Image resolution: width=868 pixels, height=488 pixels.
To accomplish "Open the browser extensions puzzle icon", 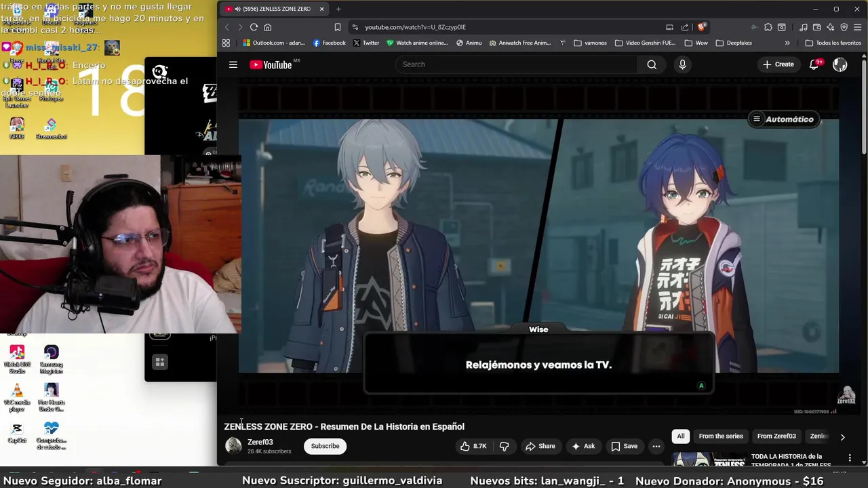I will tap(768, 27).
